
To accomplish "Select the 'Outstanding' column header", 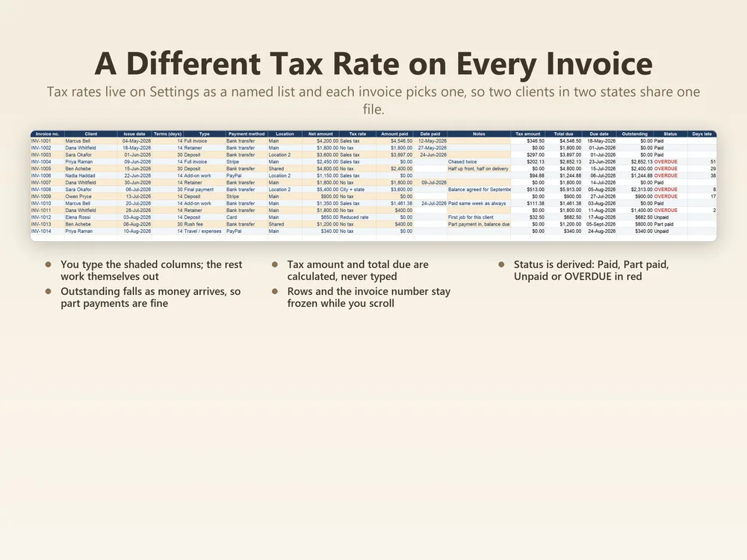I will pyautogui.click(x=634, y=134).
